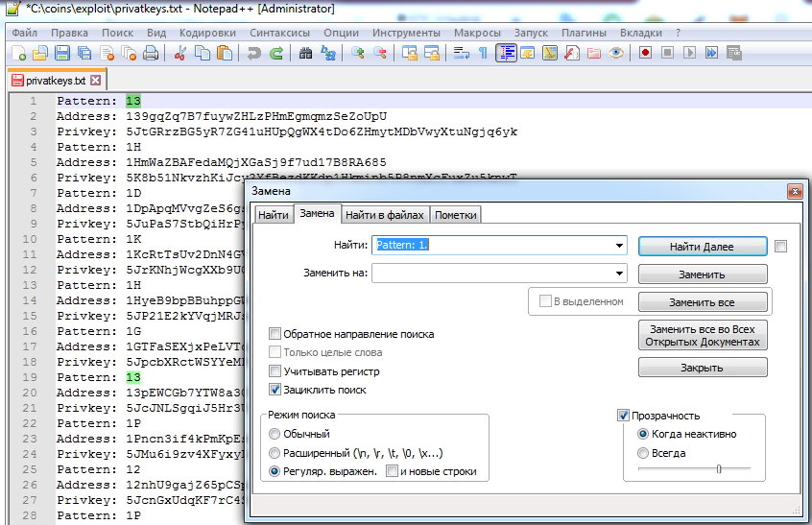Select the privatkeys.txt document tab
The image size is (812, 525).
click(56, 81)
